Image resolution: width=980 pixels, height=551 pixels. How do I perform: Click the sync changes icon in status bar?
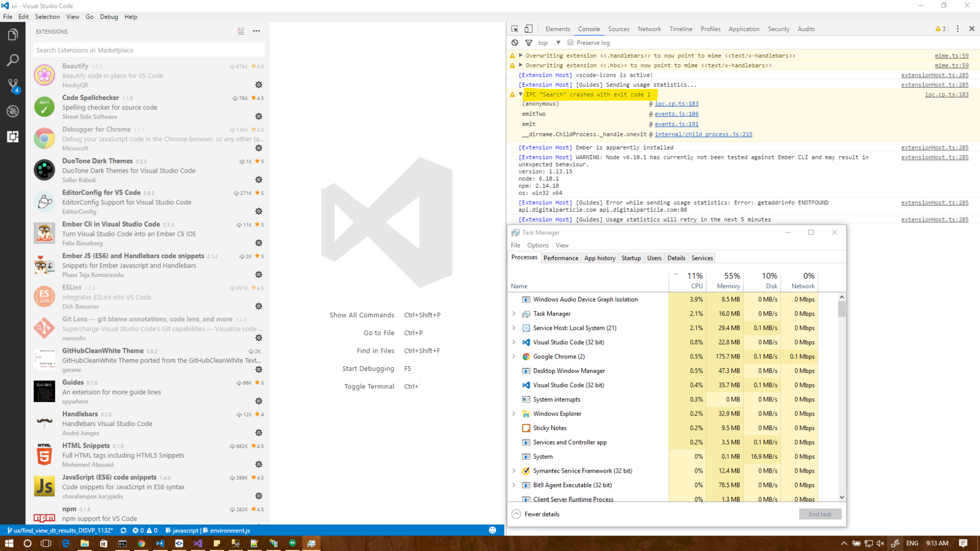[124, 530]
